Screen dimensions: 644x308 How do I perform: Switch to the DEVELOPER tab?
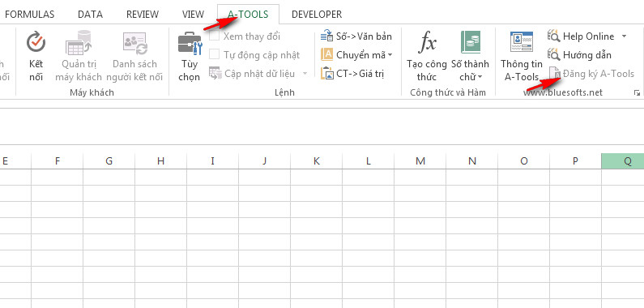pyautogui.click(x=316, y=15)
